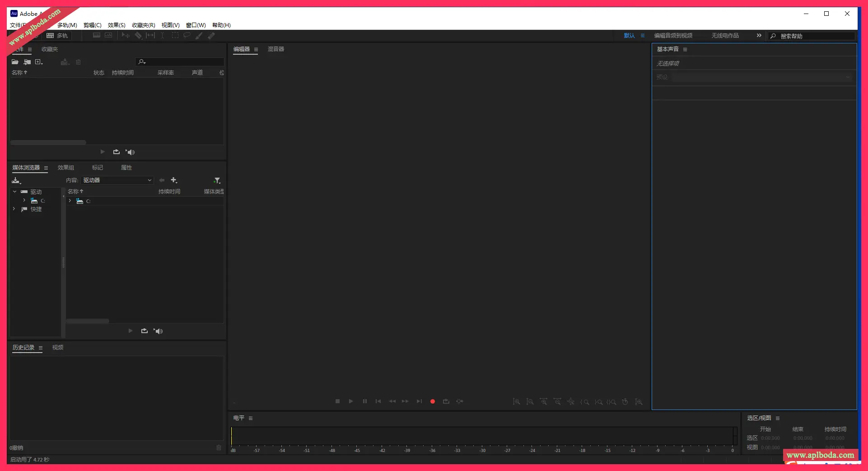Click the Stop button in transport controls
This screenshot has height=471, width=868.
337,401
